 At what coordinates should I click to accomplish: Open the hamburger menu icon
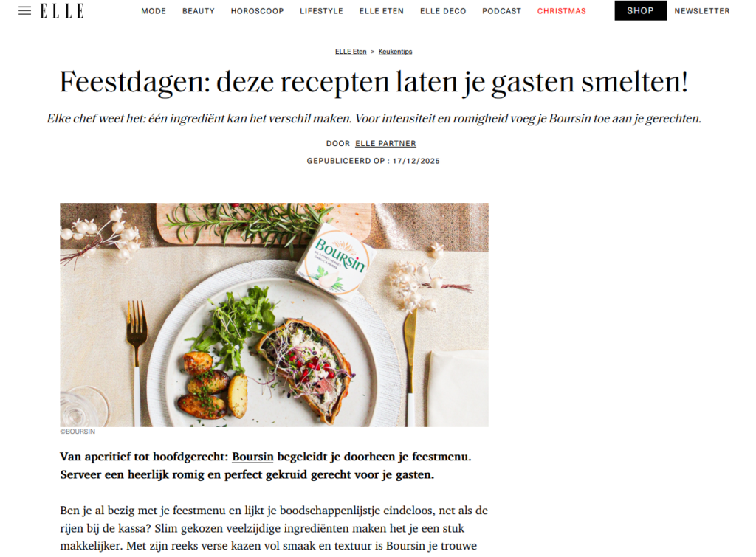coord(24,10)
